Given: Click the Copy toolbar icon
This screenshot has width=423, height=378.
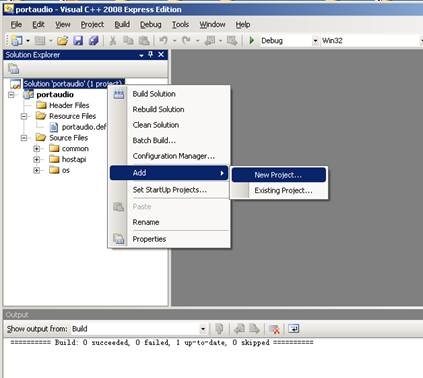Looking at the screenshot, I should click(128, 41).
